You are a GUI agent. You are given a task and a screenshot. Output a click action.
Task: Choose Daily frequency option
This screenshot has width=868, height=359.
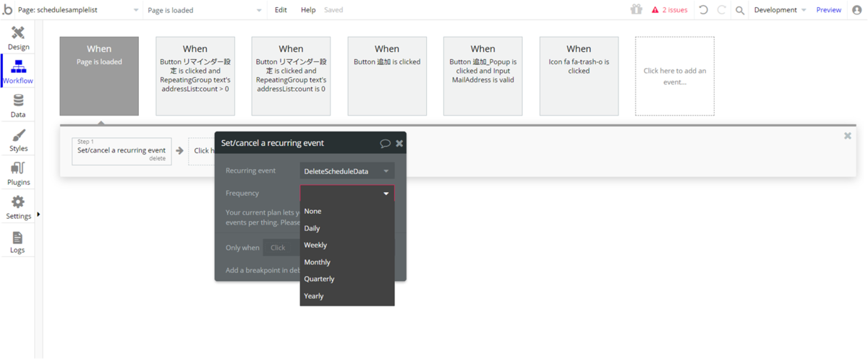point(347,228)
